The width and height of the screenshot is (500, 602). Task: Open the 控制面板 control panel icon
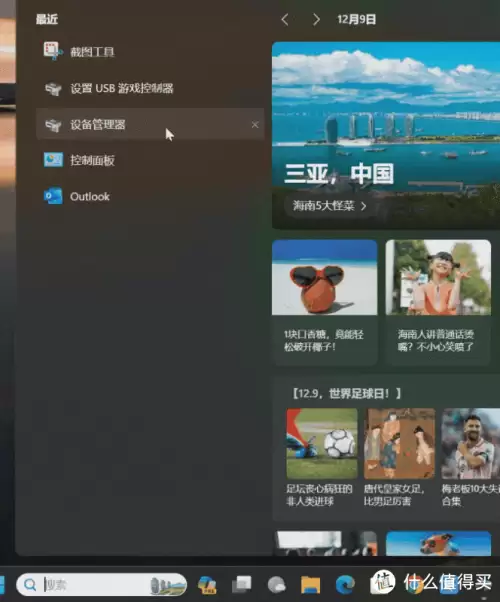coord(53,160)
